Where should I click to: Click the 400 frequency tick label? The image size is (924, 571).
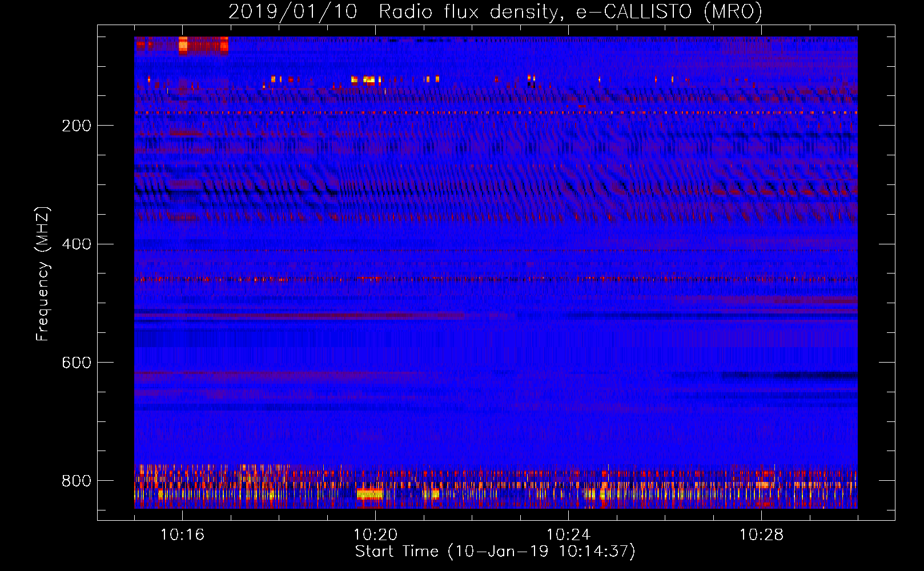click(x=77, y=244)
